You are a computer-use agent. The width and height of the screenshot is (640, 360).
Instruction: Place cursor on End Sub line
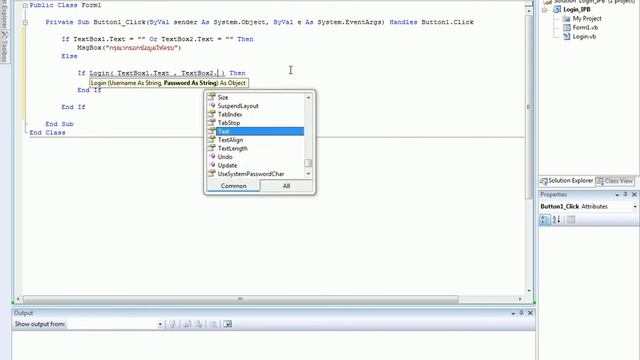coord(60,124)
